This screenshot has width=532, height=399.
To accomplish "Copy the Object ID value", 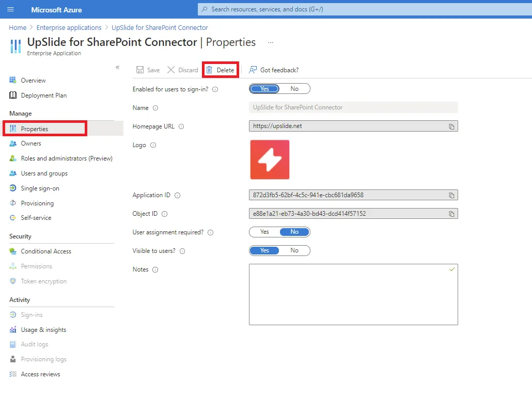I will [451, 214].
